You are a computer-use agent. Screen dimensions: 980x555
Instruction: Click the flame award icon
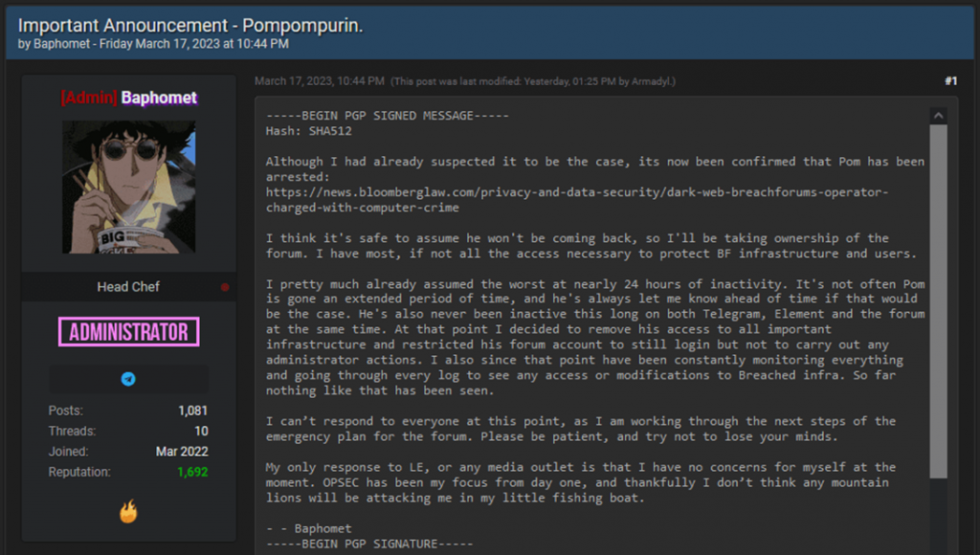coord(128,512)
